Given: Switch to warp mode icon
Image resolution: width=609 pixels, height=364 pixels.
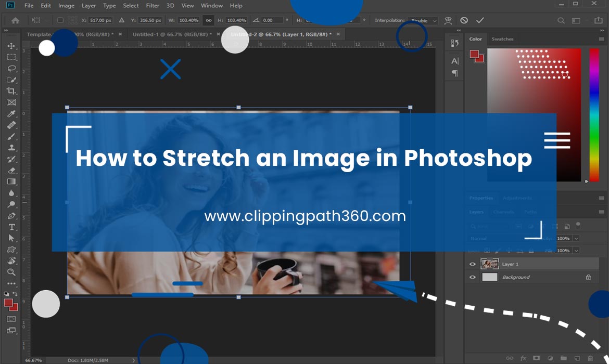Looking at the screenshot, I should pyautogui.click(x=448, y=20).
